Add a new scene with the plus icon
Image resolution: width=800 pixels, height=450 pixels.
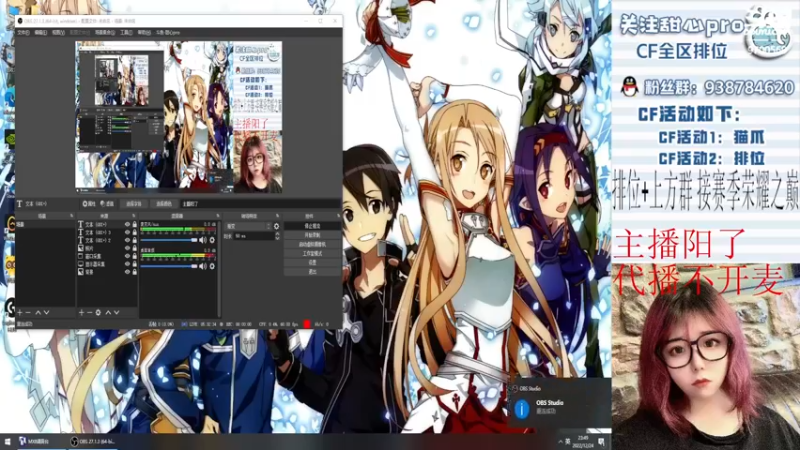pos(20,312)
